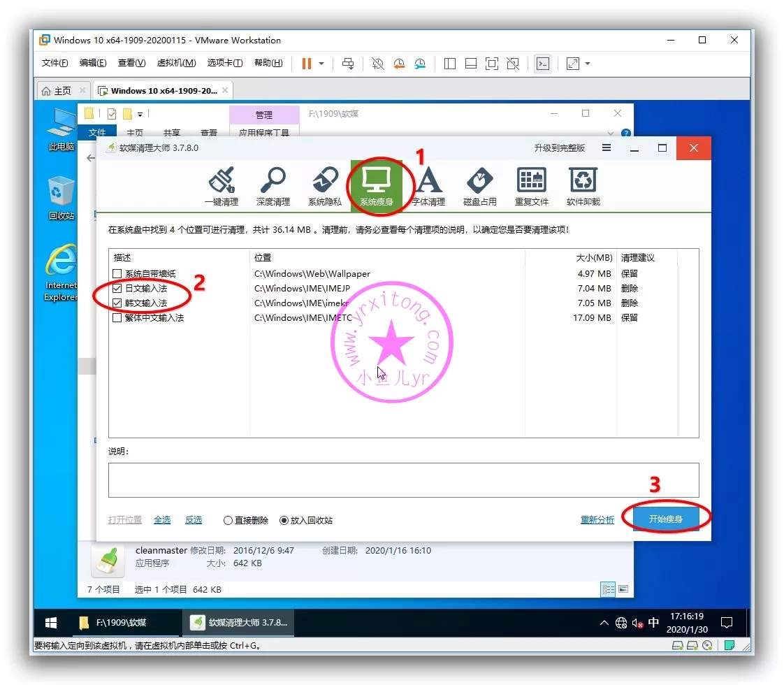Click the 字体清理 font cleanup icon
Image resolution: width=784 pixels, height=685 pixels.
pyautogui.click(x=428, y=187)
